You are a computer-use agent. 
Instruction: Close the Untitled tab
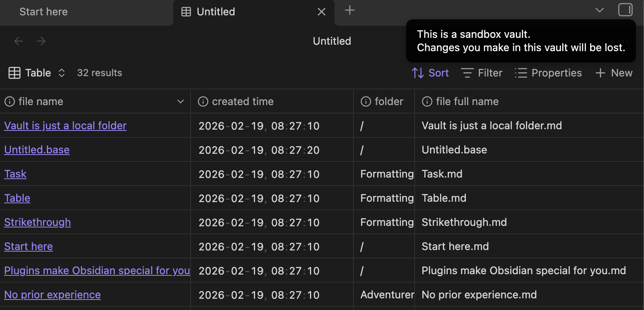(321, 12)
